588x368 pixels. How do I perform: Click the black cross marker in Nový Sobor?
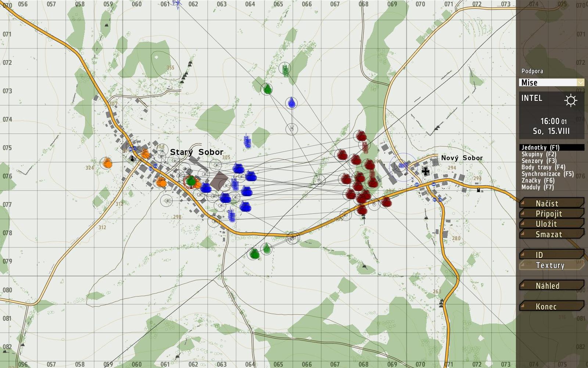[x=426, y=171]
